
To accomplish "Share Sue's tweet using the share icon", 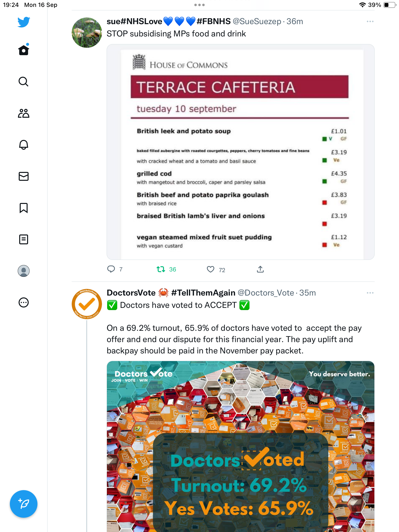I will point(260,269).
